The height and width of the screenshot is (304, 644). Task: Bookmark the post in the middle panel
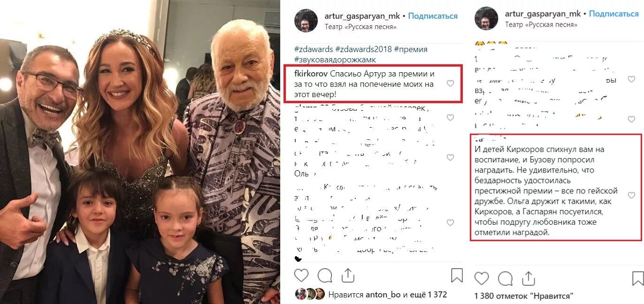click(457, 275)
